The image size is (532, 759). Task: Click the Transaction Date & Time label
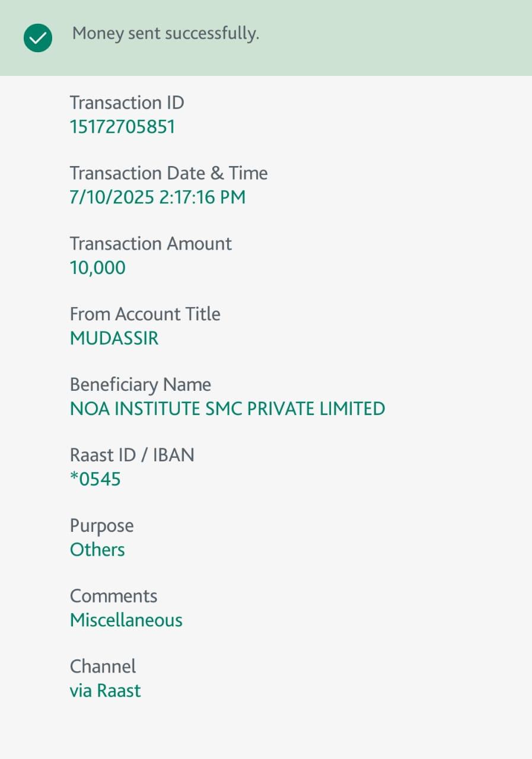(168, 173)
